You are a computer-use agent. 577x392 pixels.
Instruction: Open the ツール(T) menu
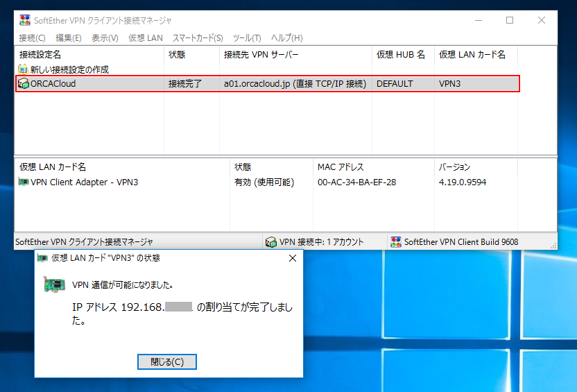point(247,38)
